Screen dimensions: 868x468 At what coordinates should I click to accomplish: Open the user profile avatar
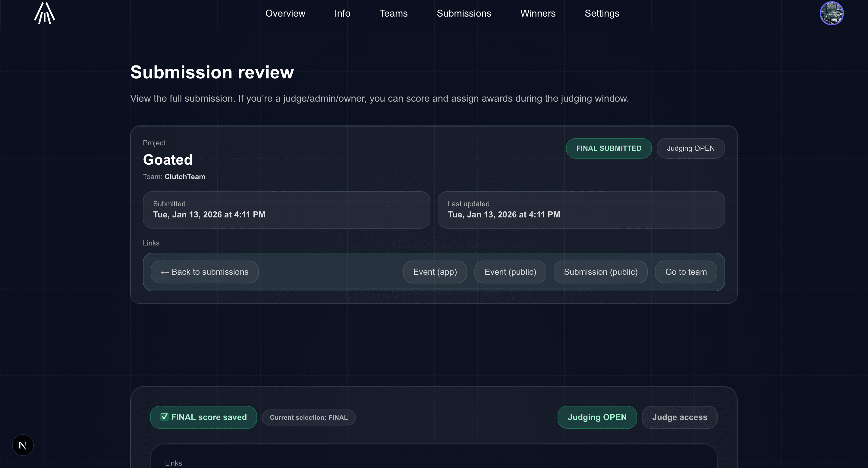[x=831, y=13]
